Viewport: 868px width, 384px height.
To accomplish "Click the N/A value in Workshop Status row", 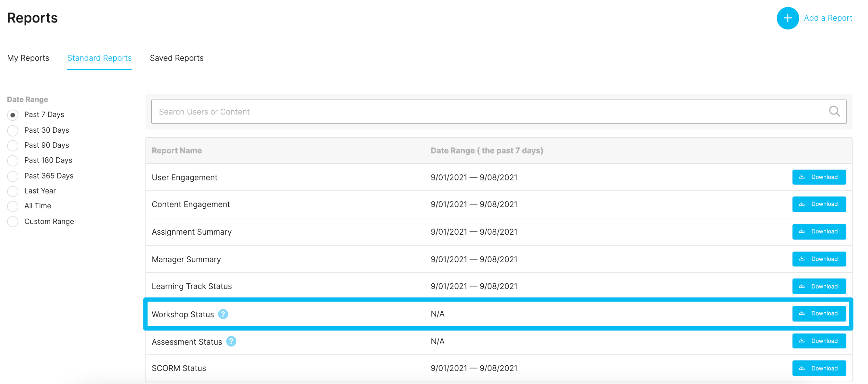I will (438, 314).
